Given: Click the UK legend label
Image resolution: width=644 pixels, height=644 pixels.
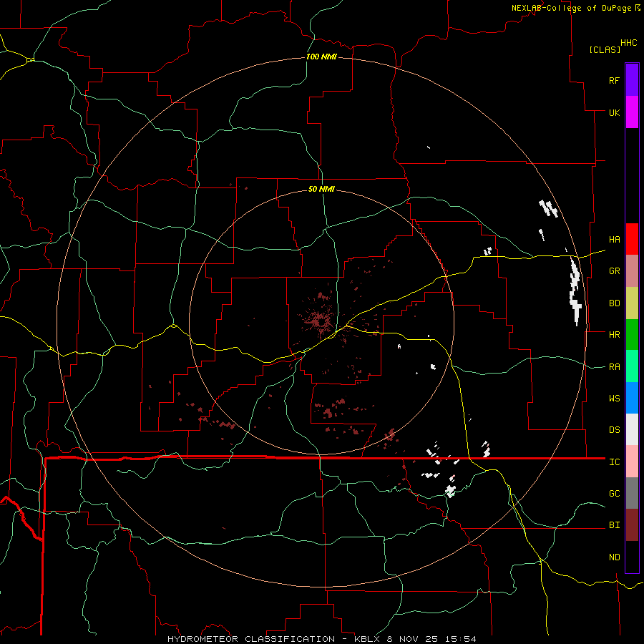Looking at the screenshot, I should [614, 112].
